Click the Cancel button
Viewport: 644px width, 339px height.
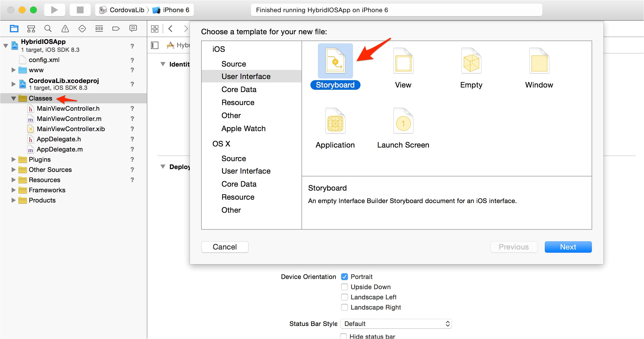tap(225, 247)
